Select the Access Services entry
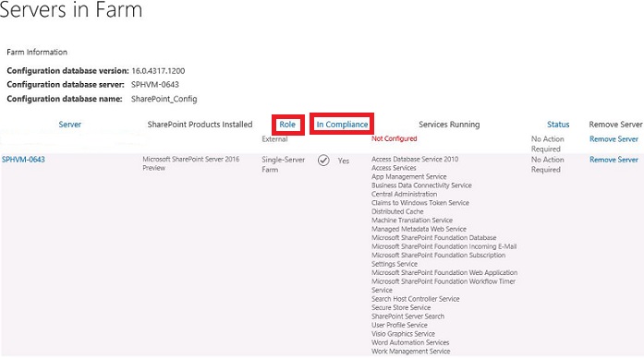 coord(394,168)
